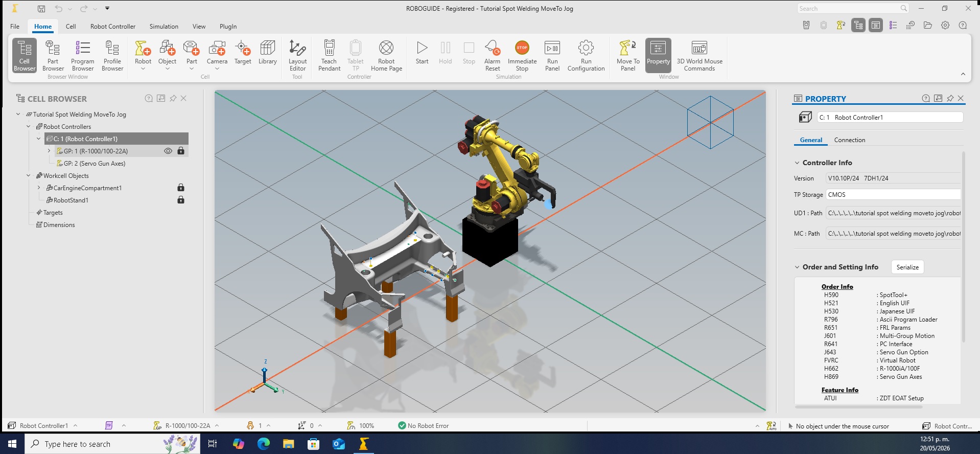Open the Robot Home Page
This screenshot has width=980, height=454.
tap(386, 55)
